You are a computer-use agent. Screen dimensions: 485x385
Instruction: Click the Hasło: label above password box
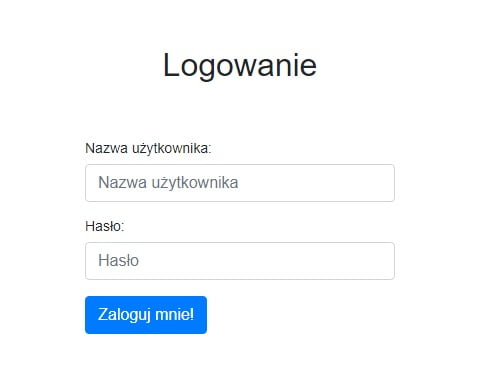coord(104,226)
